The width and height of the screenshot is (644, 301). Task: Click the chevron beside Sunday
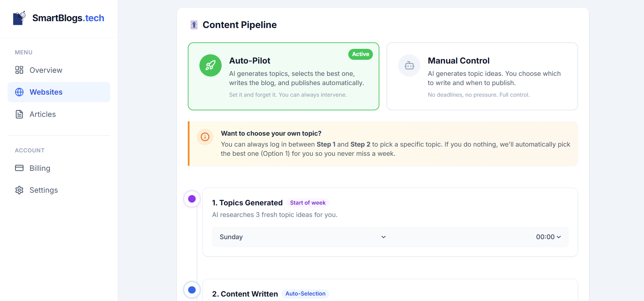click(x=383, y=237)
